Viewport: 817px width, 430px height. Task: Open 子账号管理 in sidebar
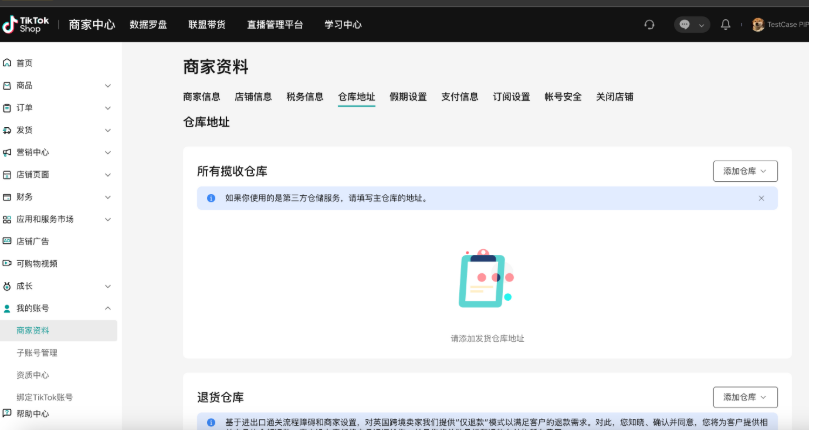pyautogui.click(x=37, y=353)
